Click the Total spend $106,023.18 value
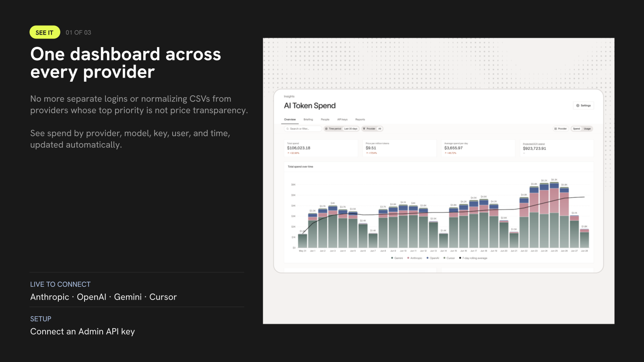 299,148
